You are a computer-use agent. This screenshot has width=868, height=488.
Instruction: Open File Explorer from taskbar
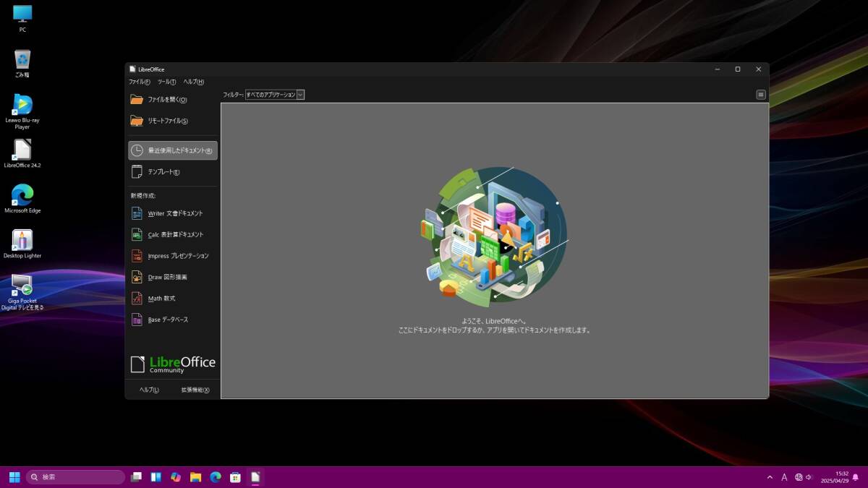[195, 477]
